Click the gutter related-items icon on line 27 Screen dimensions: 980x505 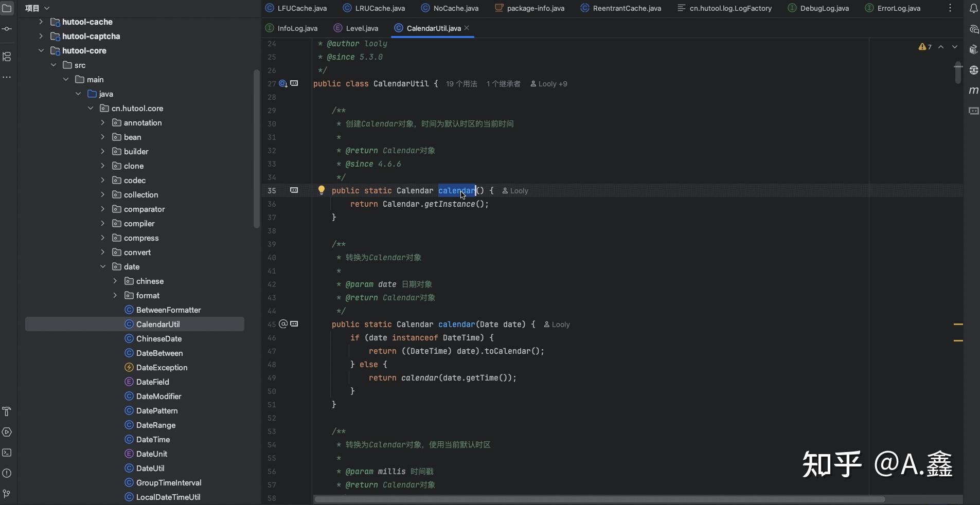click(x=283, y=83)
